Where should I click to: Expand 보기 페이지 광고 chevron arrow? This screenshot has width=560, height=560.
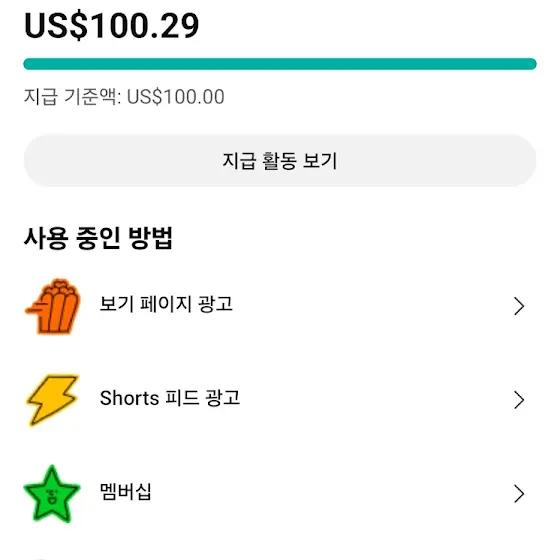pyautogui.click(x=519, y=306)
